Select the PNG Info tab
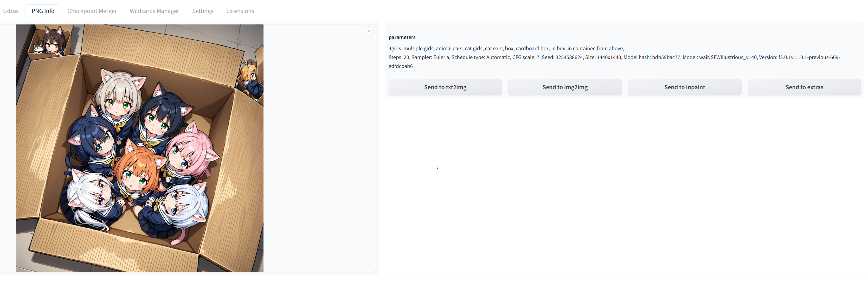Image resolution: width=868 pixels, height=282 pixels. (43, 11)
